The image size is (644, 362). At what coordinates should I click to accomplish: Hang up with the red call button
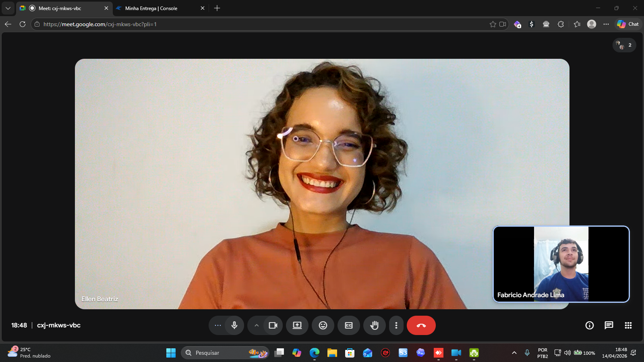[421, 325]
